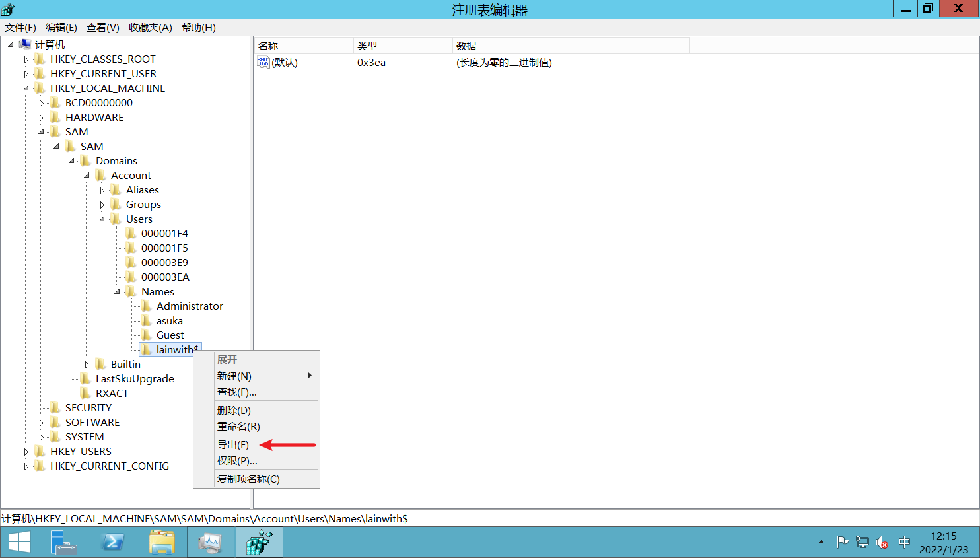
Task: Choose 重命名(R) in context menu
Action: pos(256,426)
